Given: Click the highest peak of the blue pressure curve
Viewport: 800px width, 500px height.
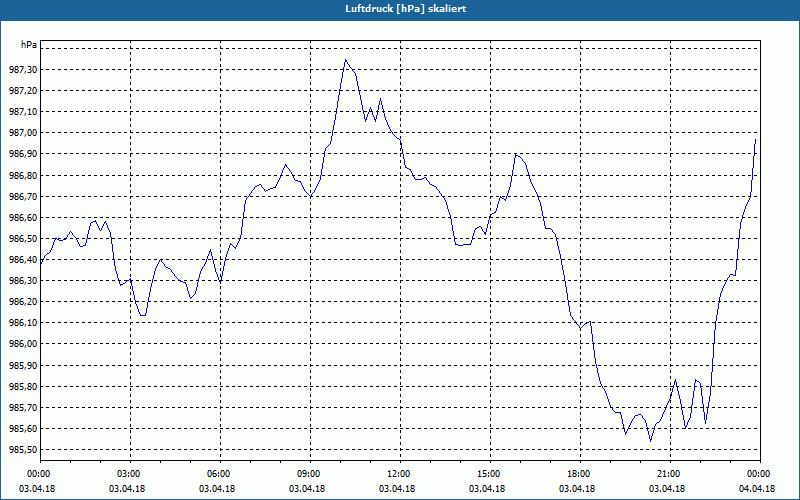Looking at the screenshot, I should coord(345,60).
